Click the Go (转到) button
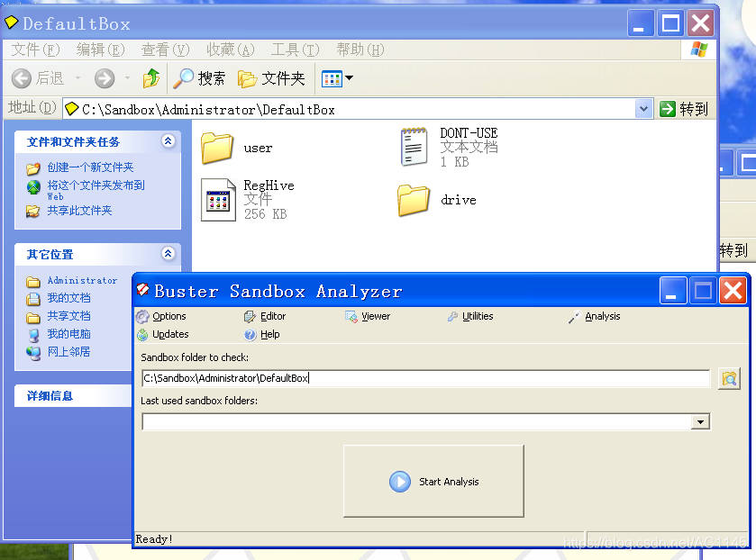 [x=684, y=109]
